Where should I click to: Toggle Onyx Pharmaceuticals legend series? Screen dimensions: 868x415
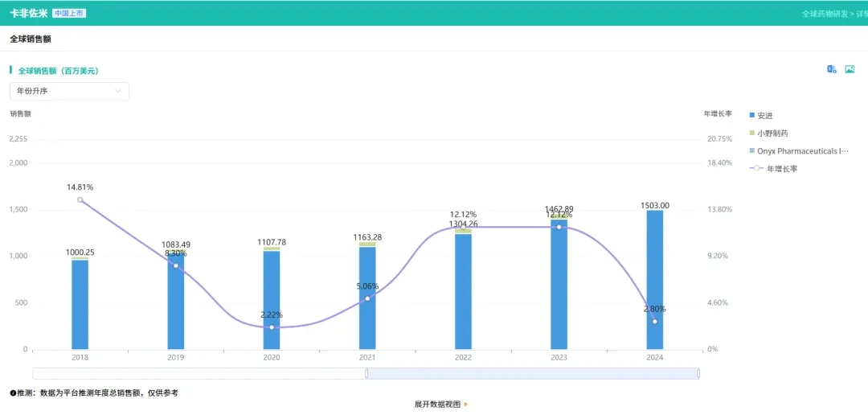click(x=799, y=150)
